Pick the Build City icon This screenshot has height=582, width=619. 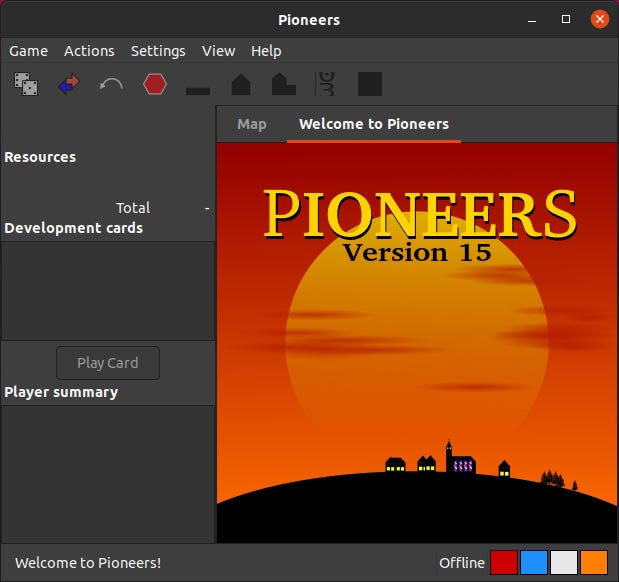(284, 85)
